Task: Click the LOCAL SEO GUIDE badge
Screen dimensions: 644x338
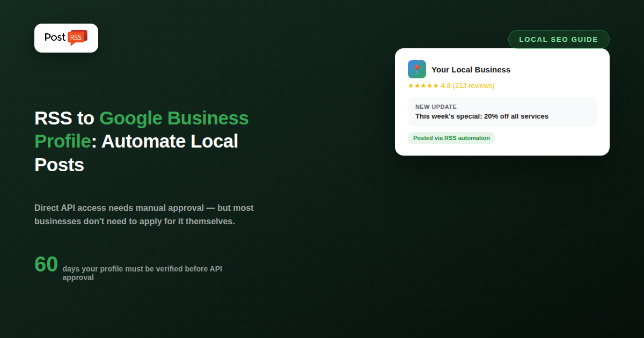Action: pos(559,40)
